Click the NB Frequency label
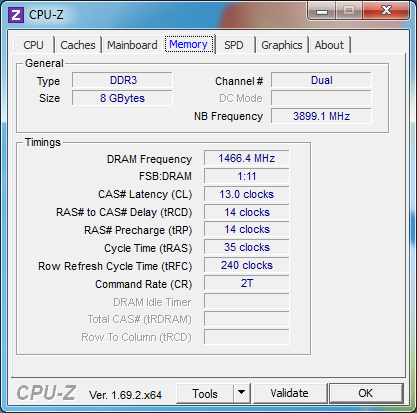 (228, 116)
